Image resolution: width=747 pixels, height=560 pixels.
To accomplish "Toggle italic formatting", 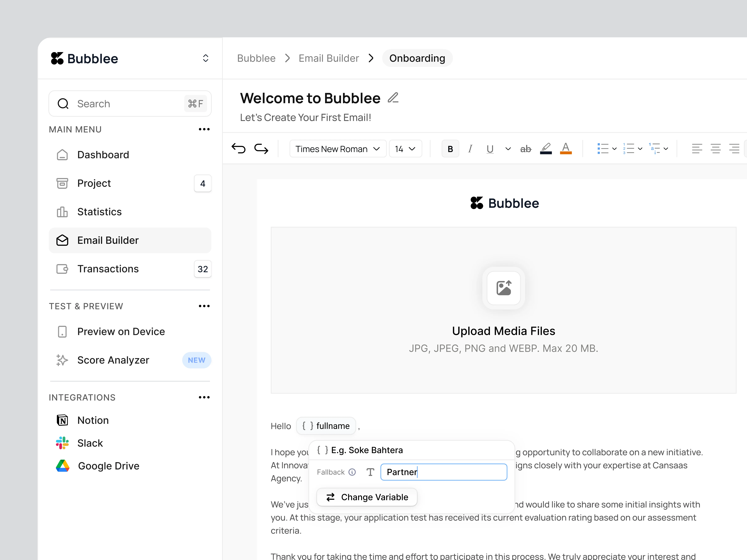I will pos(470,149).
